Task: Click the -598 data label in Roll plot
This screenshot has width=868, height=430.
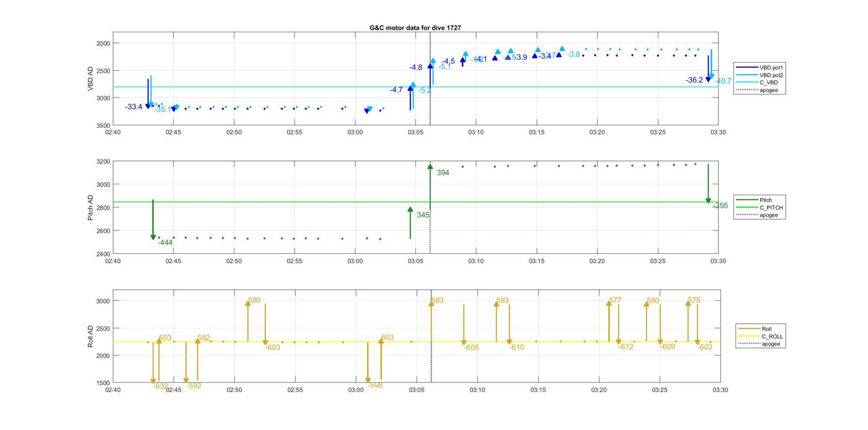Action: click(x=375, y=385)
